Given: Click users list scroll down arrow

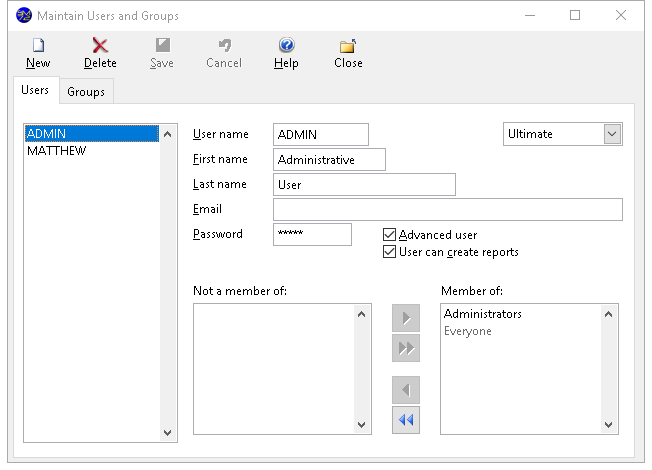Looking at the screenshot, I should coord(168,433).
